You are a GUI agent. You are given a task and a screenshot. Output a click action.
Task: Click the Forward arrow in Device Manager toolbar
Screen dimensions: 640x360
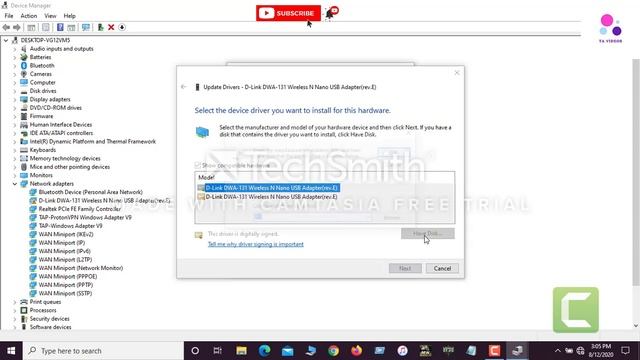[x=17, y=27]
